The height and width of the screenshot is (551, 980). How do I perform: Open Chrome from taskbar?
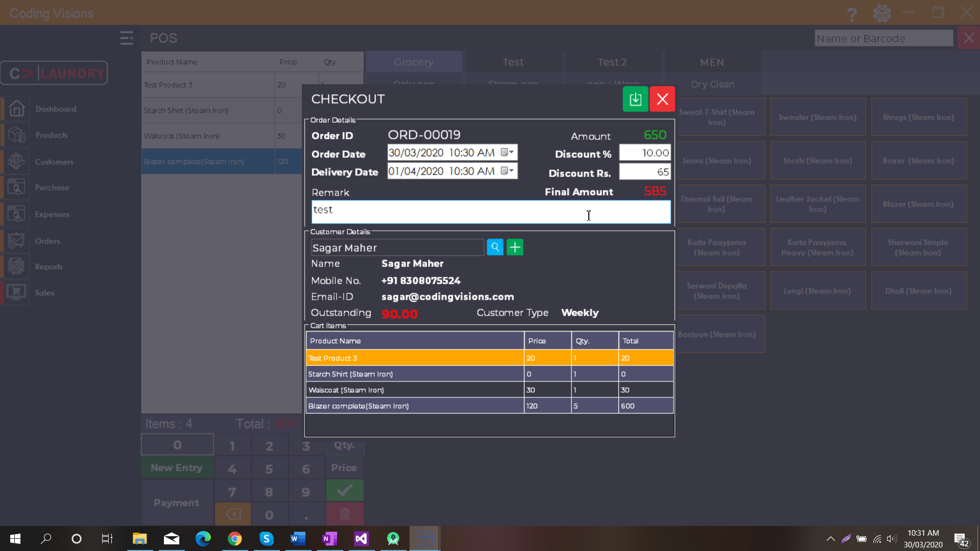click(x=235, y=539)
